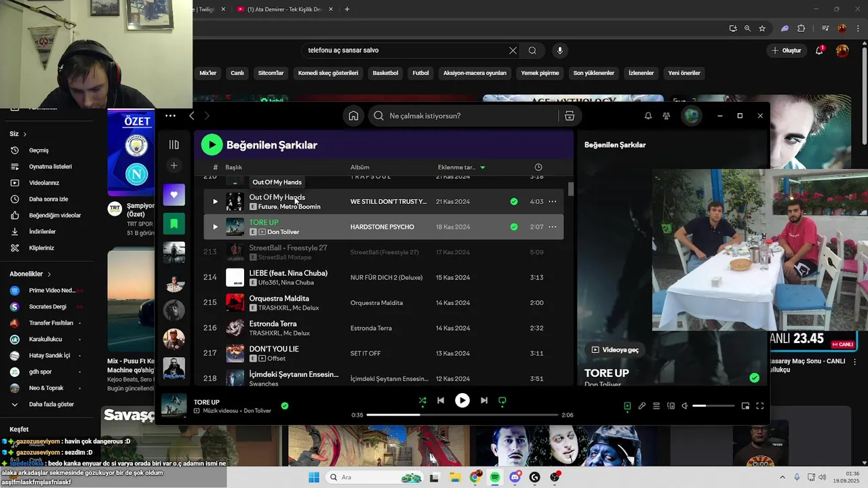Click the YouTube search magnifier button

click(532, 50)
